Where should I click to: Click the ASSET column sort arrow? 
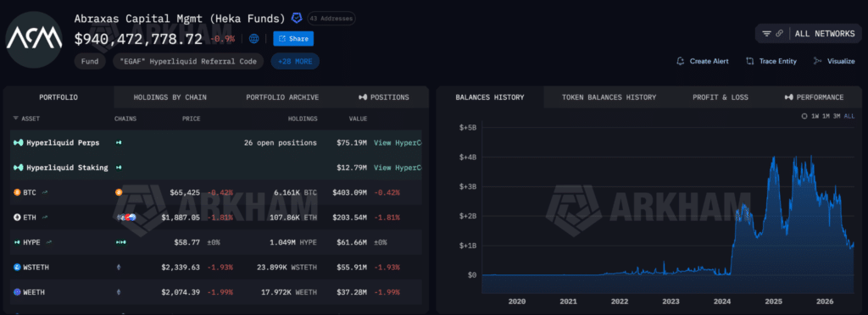tap(15, 119)
